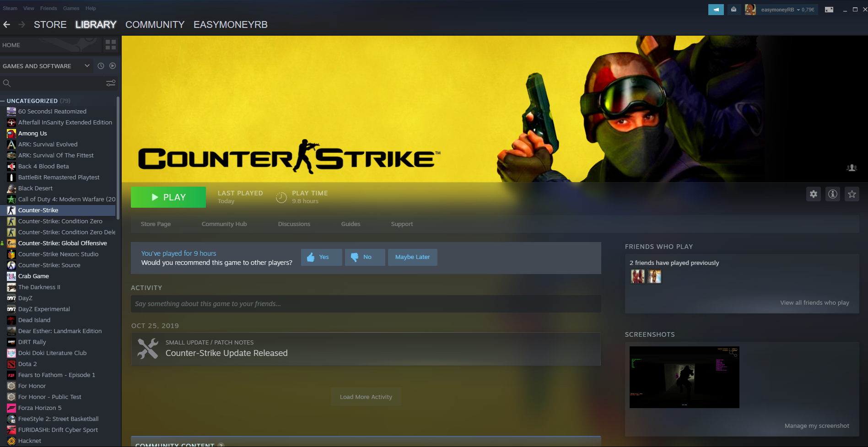The width and height of the screenshot is (868, 447).
Task: Go back with the back arrow
Action: (x=7, y=25)
